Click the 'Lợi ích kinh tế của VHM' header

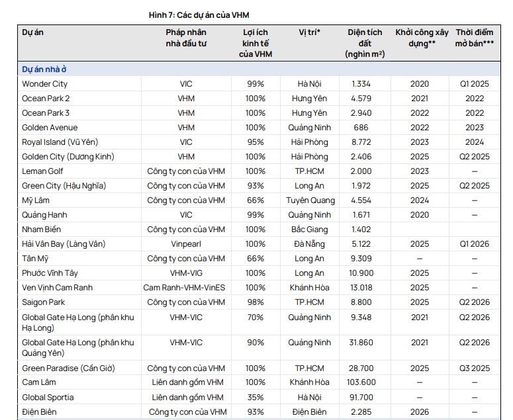[x=256, y=43]
